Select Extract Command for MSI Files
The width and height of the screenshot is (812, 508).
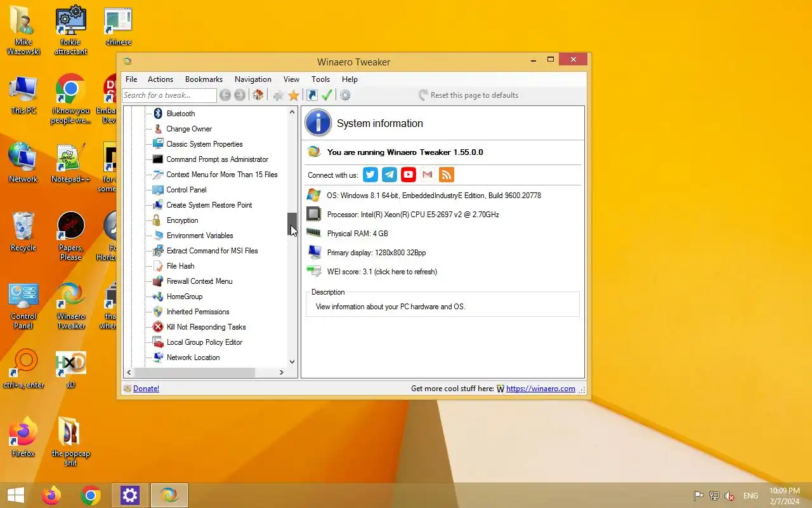pos(212,251)
